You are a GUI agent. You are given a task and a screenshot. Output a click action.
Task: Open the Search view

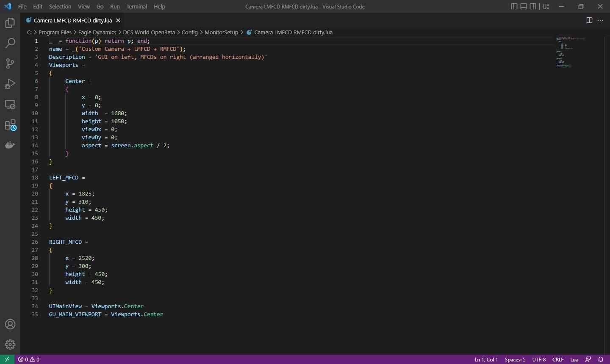10,43
